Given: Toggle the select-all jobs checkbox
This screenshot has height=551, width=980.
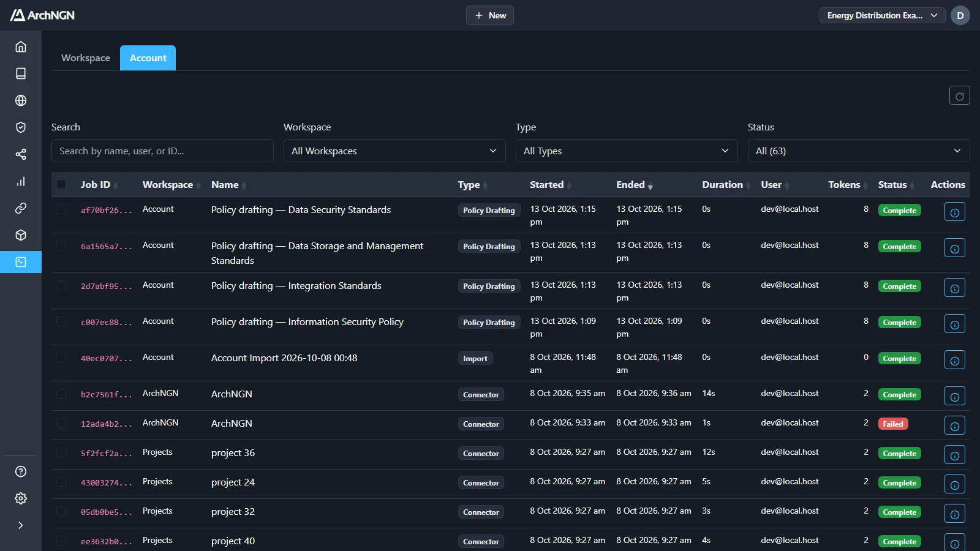Looking at the screenshot, I should click(x=61, y=184).
